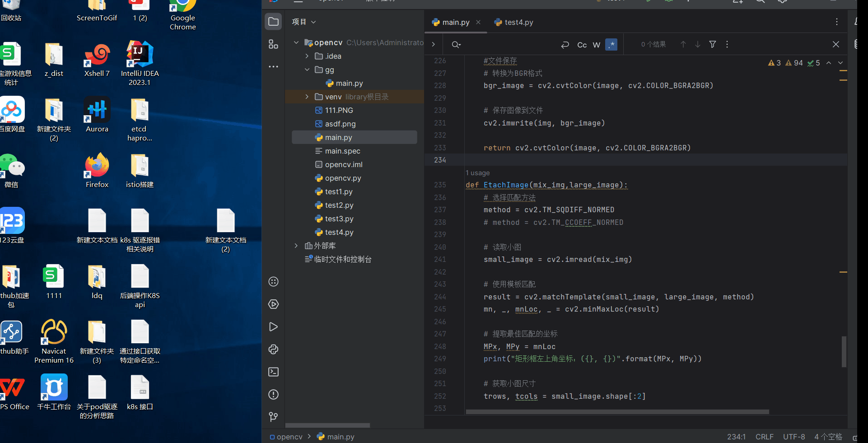Expand the 外部库 tree node
The height and width of the screenshot is (443, 868).
point(296,246)
